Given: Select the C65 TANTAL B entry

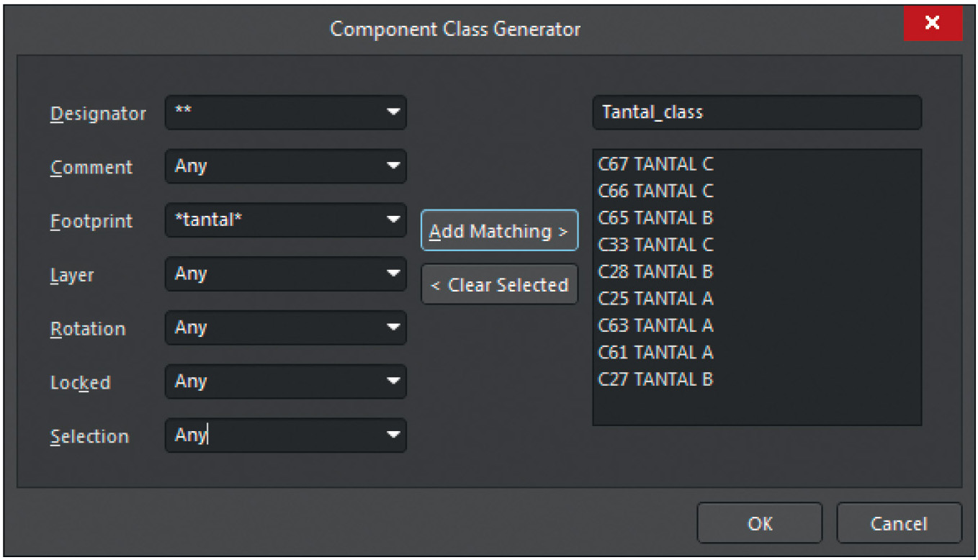Looking at the screenshot, I should tap(655, 218).
